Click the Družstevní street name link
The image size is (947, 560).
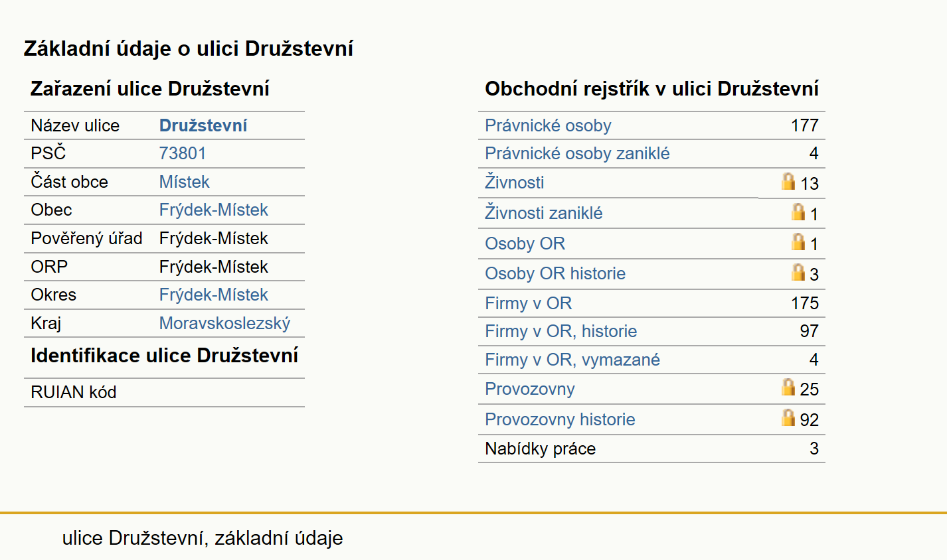click(x=203, y=125)
